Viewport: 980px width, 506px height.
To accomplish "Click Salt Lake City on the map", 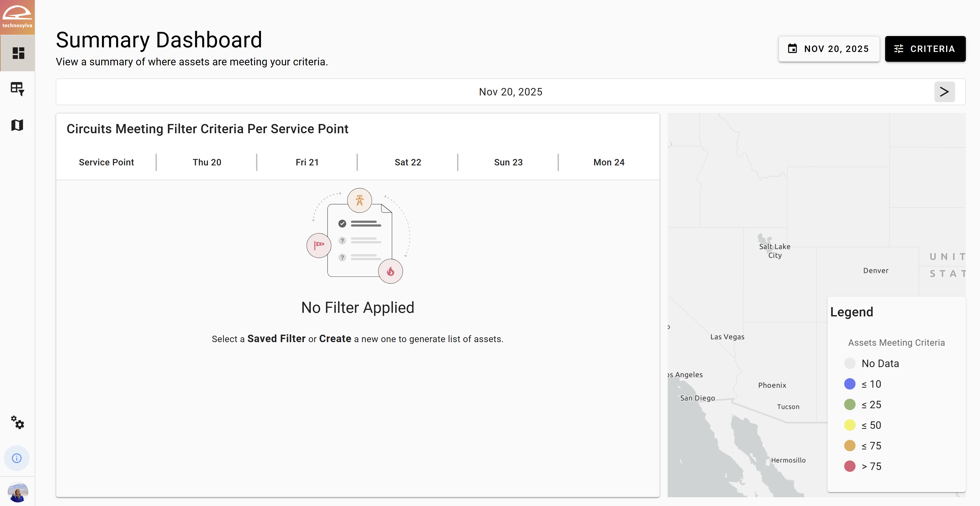I will point(774,251).
